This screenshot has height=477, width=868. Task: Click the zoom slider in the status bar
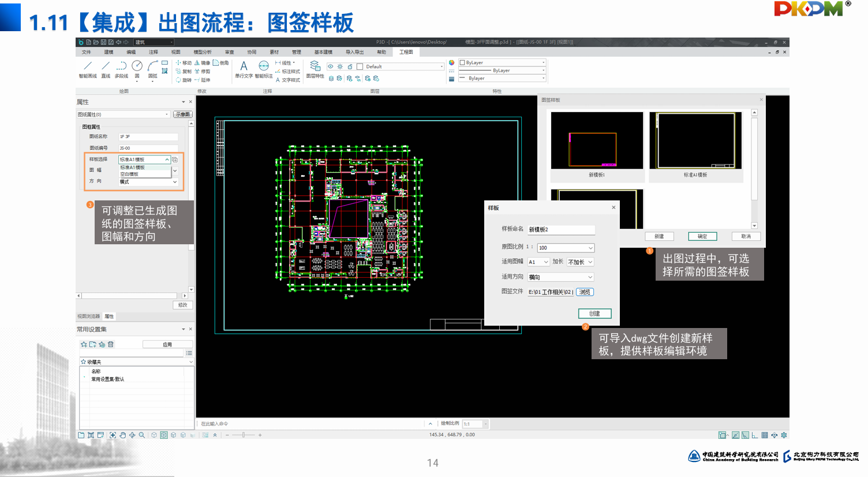[244, 435]
